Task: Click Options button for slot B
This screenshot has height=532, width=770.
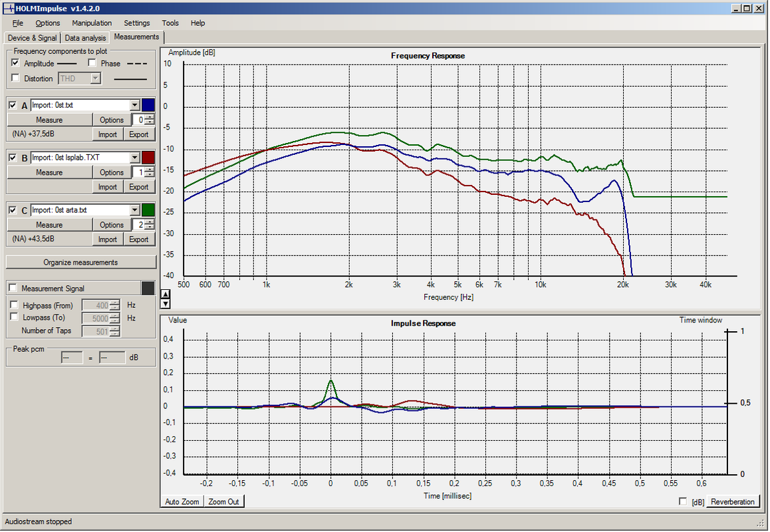Action: [112, 172]
